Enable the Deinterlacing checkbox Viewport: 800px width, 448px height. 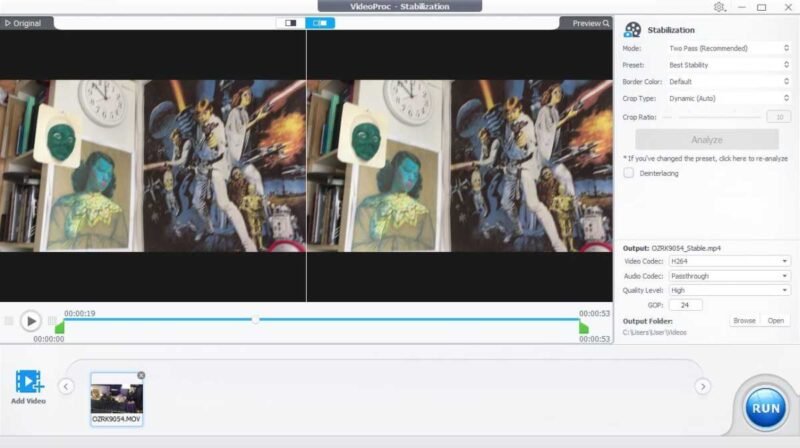point(629,173)
